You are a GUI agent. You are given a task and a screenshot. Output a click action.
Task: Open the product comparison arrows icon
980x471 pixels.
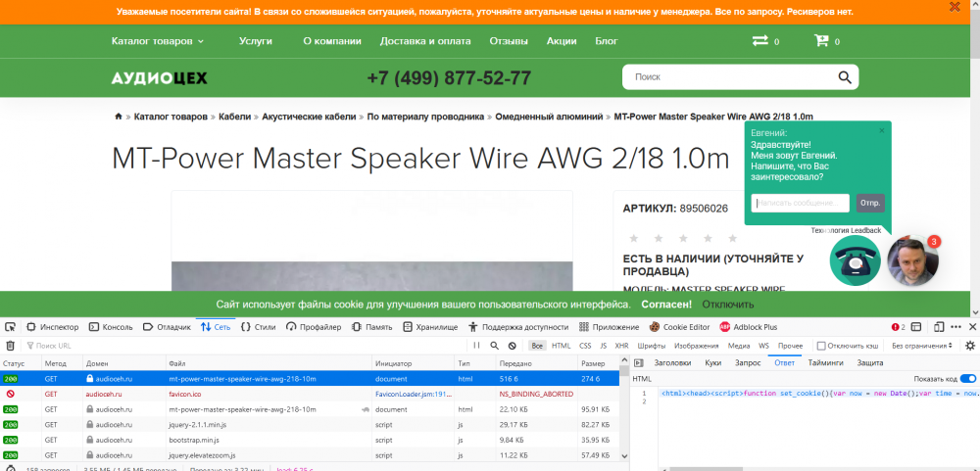pyautogui.click(x=760, y=40)
